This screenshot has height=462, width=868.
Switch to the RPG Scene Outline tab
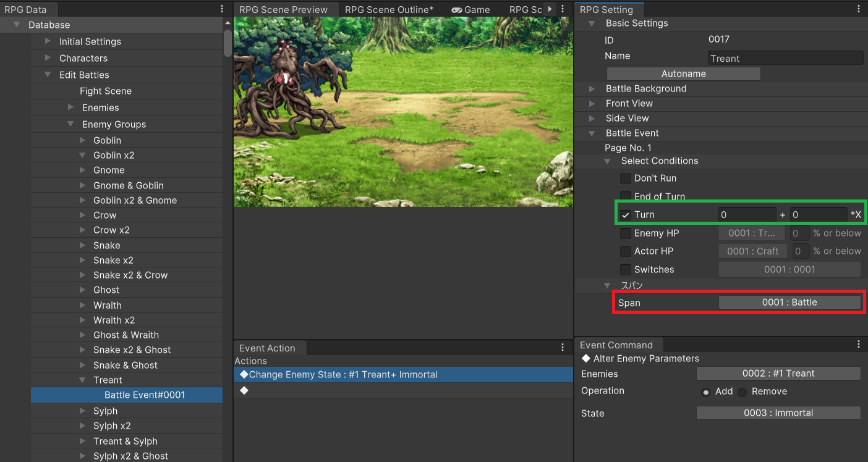[x=389, y=9]
